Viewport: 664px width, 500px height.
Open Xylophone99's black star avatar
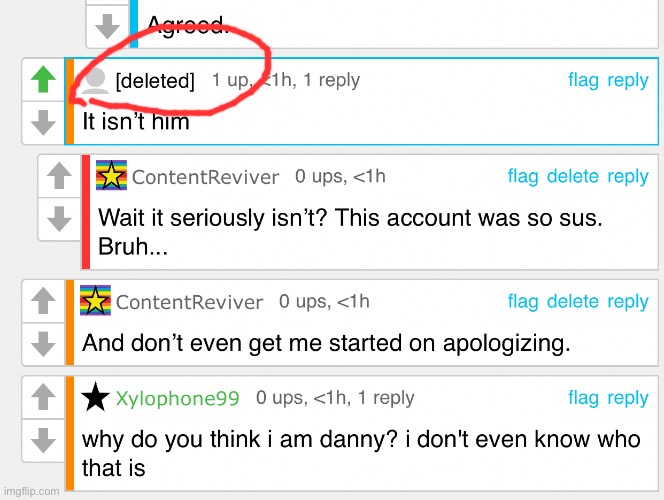coord(95,397)
